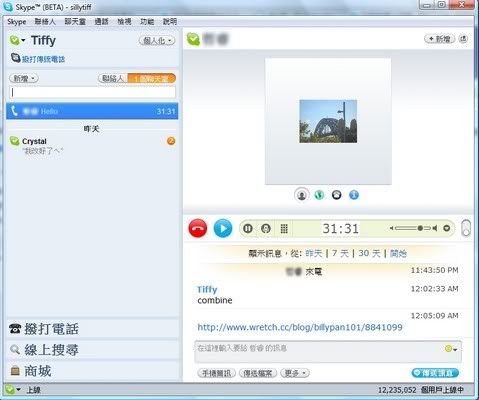Viewport: 479px width, 400px height.
Task: Open the 檢視 view menu
Action: coord(124,22)
